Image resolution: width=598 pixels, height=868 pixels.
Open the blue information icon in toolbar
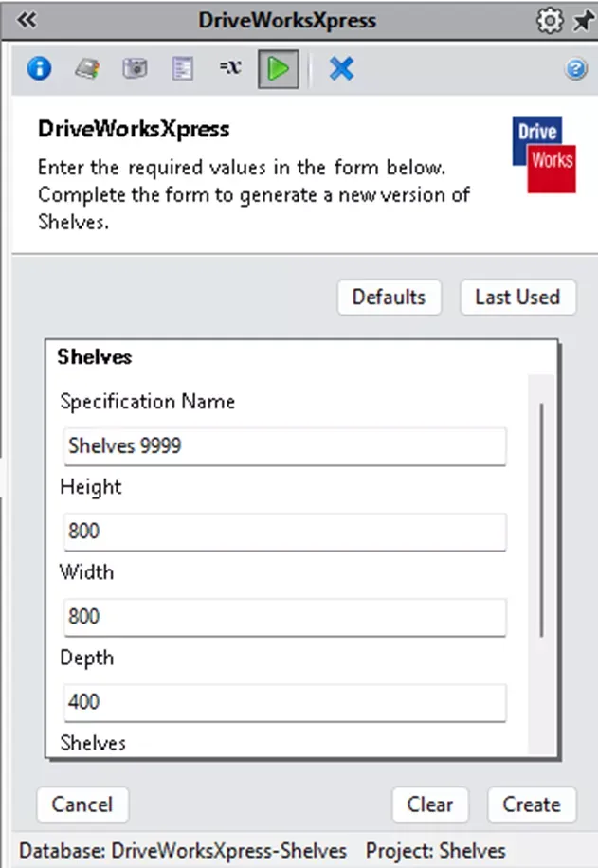[x=39, y=69]
